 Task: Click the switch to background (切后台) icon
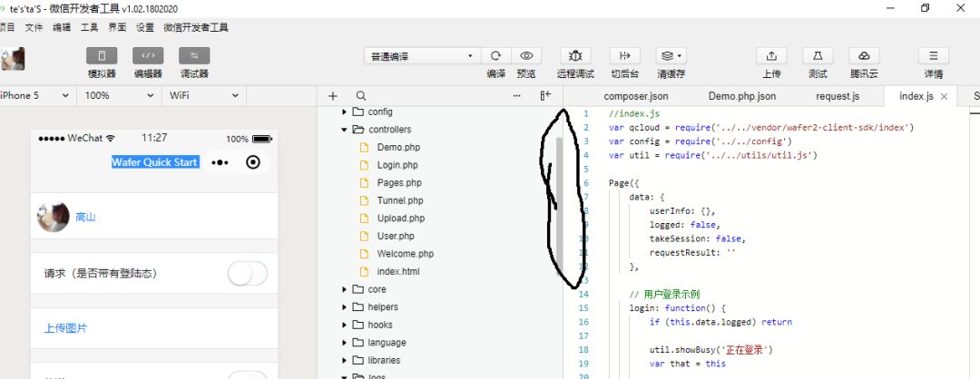click(x=625, y=55)
